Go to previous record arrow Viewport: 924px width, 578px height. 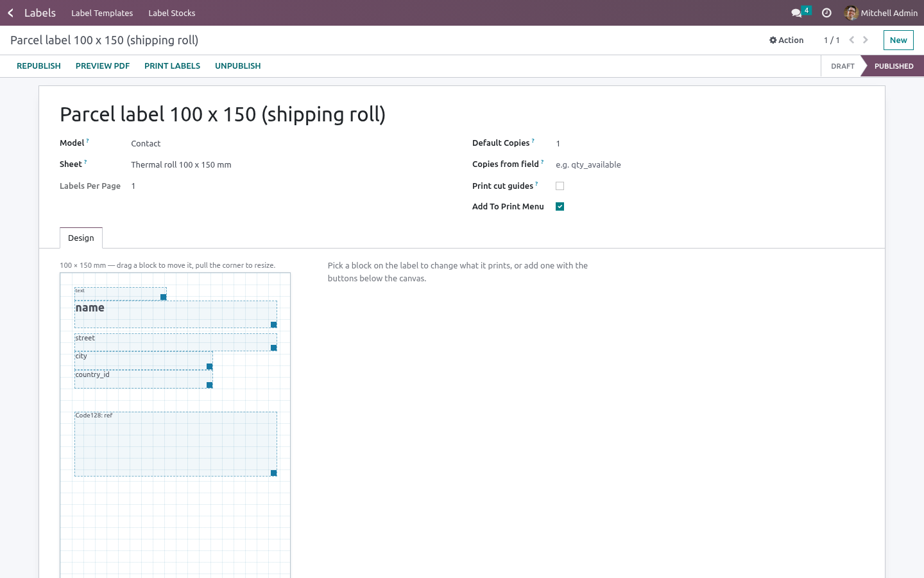851,40
